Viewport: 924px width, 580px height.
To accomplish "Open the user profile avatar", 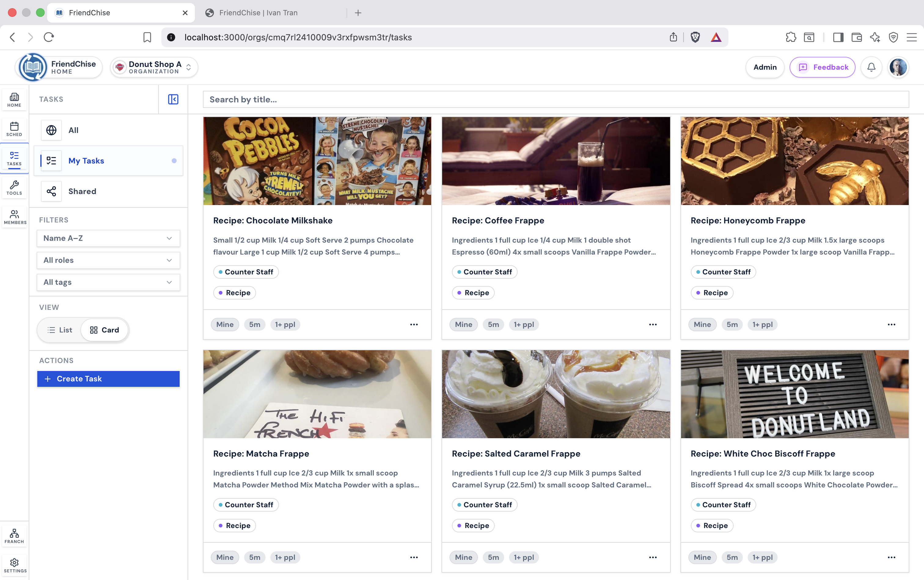I will pyautogui.click(x=898, y=67).
